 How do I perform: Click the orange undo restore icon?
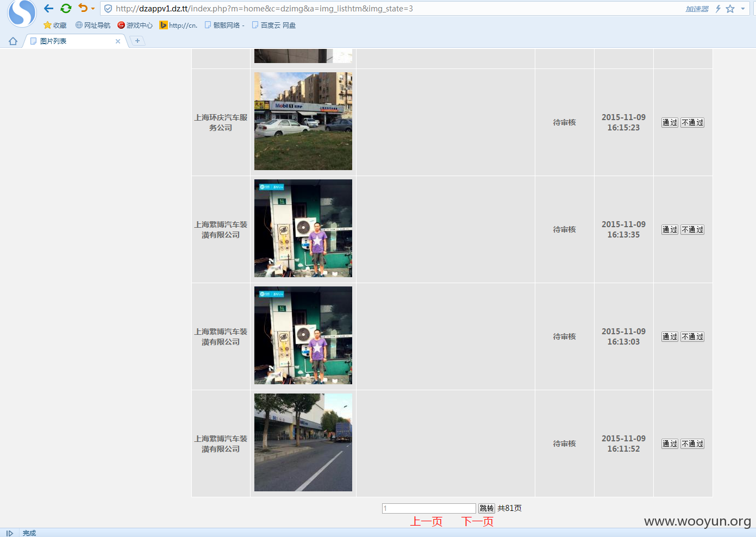point(83,8)
